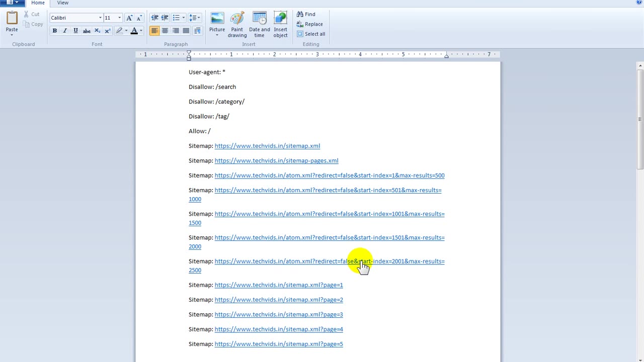
Task: Apply subscript formatting
Action: click(x=97, y=31)
